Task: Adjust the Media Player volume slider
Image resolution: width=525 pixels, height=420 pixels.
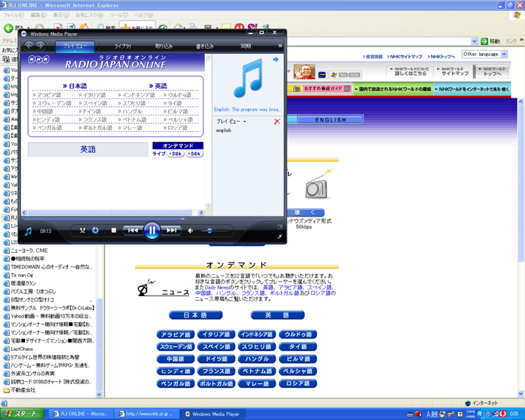Action: 215,231
